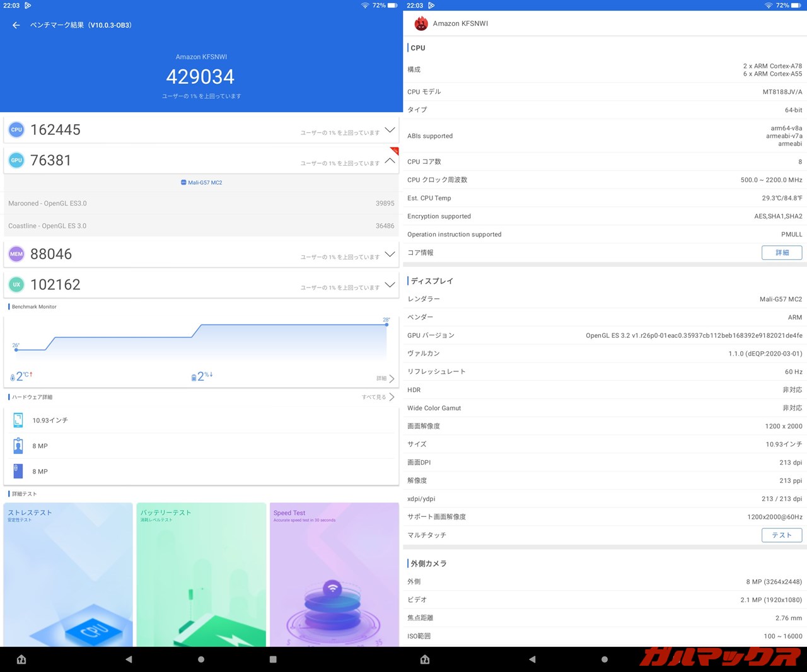Open the Speed Test card
Screen dimensions: 807x672
[x=334, y=574]
